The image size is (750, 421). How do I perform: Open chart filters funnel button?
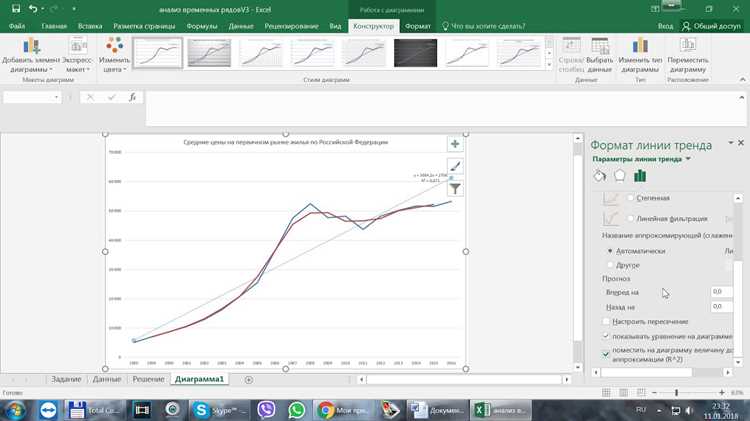(455, 189)
